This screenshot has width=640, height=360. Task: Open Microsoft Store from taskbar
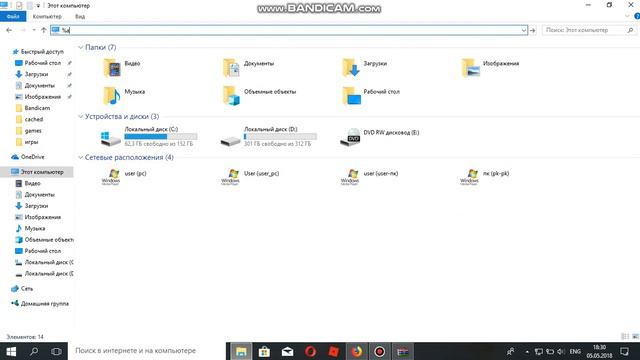(264, 351)
